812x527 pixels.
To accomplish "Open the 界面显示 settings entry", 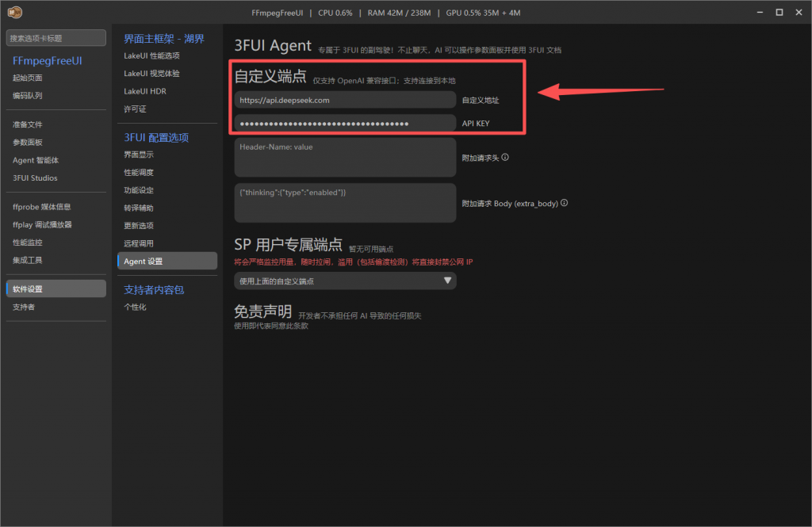I will [138, 155].
